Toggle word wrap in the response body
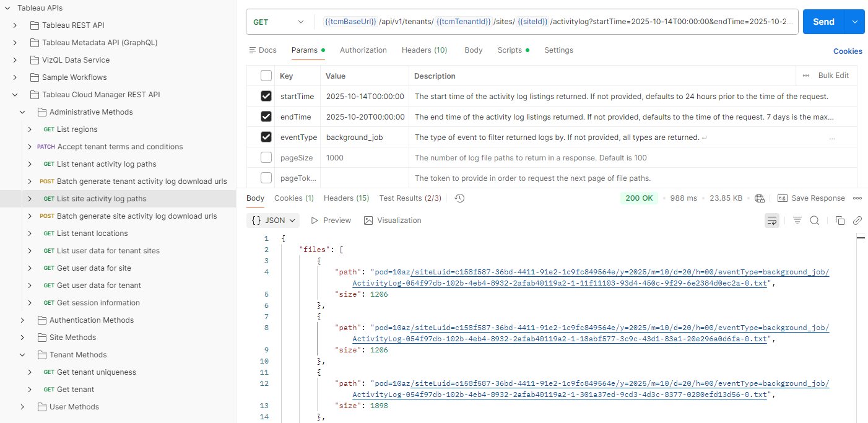Image resolution: width=868 pixels, height=423 pixels. pyautogui.click(x=771, y=220)
